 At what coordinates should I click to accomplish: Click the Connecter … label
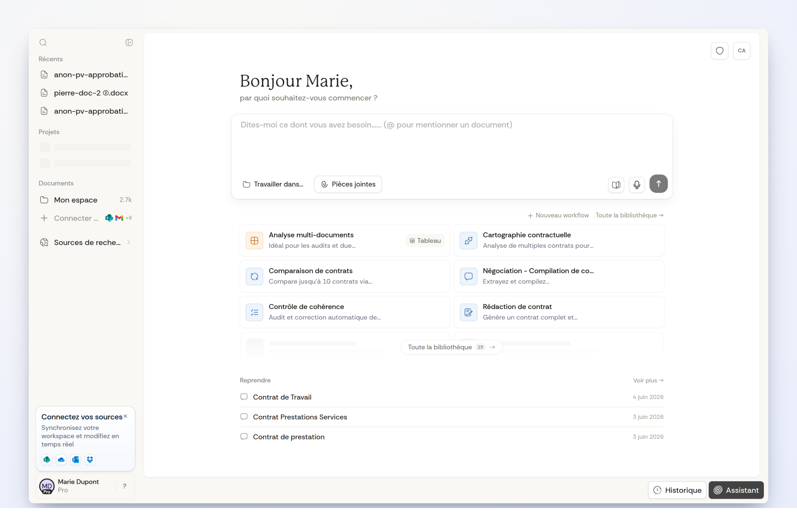(x=76, y=218)
